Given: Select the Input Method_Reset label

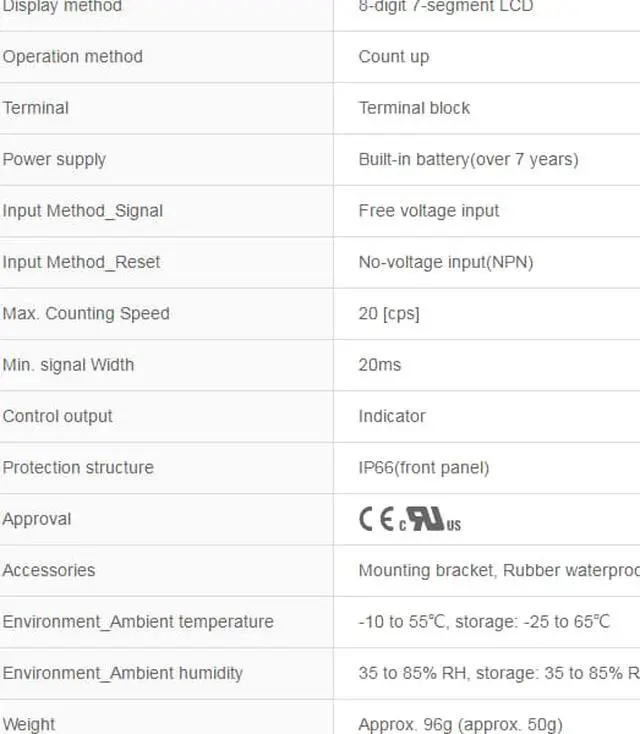Looking at the screenshot, I should pyautogui.click(x=81, y=262).
